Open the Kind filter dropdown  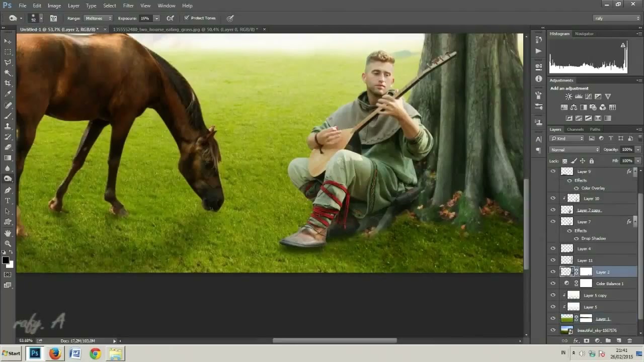(x=567, y=138)
